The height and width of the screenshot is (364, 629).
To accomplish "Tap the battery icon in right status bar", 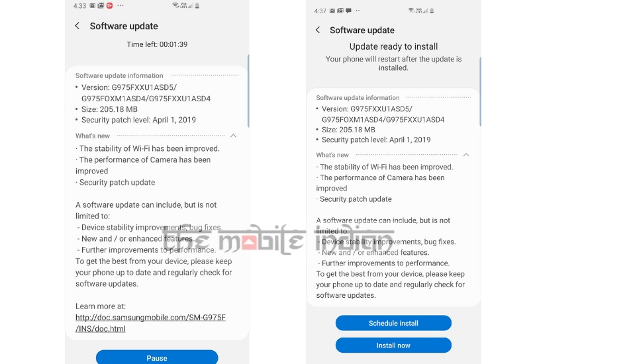I will pyautogui.click(x=432, y=11).
